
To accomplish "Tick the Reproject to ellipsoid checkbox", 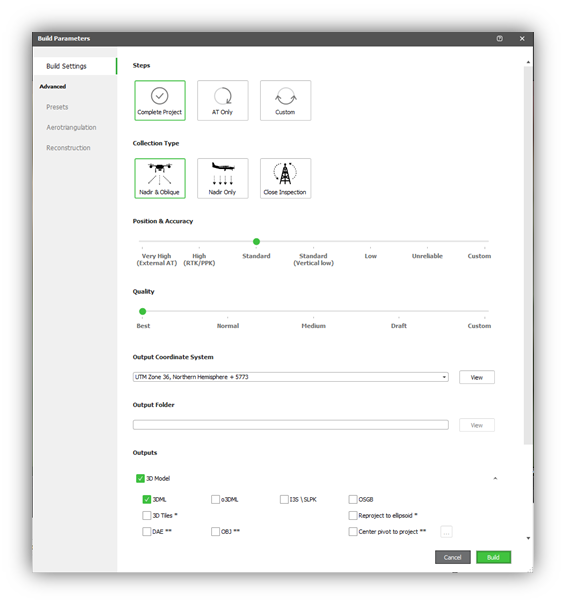I will tap(353, 515).
